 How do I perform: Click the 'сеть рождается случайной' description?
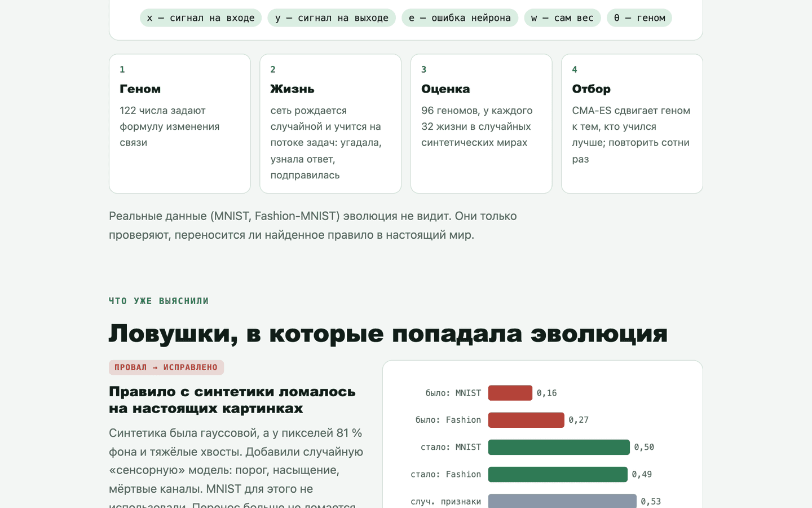(326, 143)
